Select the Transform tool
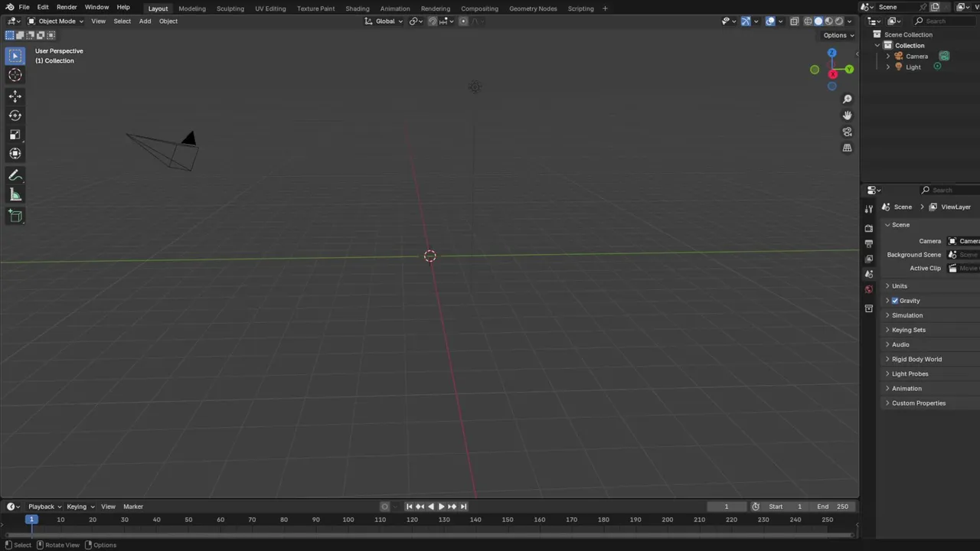The width and height of the screenshot is (980, 551). 15,154
